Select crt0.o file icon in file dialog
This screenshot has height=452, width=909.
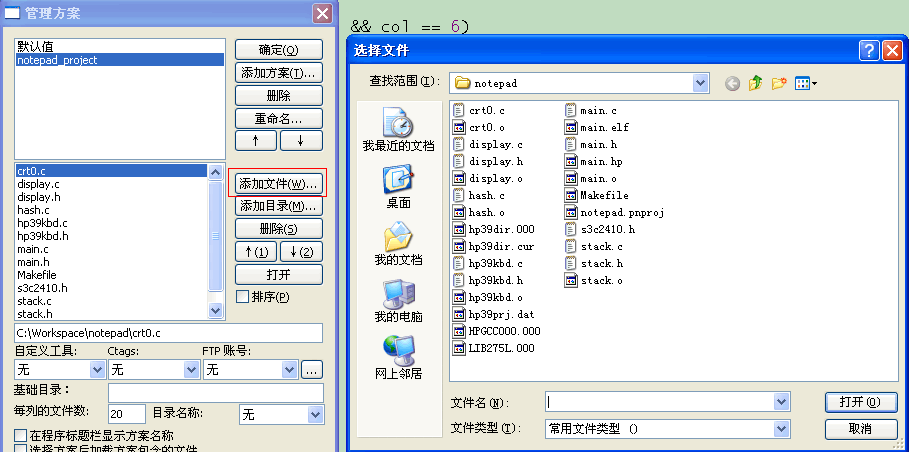(x=459, y=127)
